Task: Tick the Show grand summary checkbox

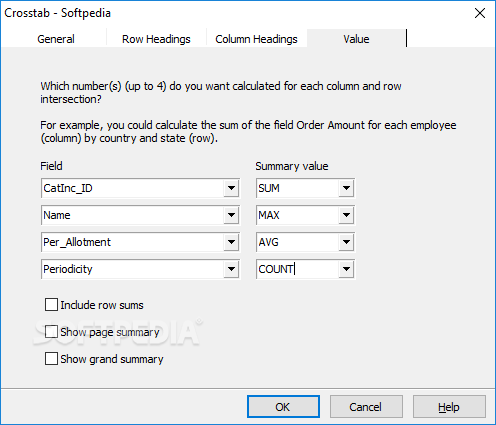Action: point(51,359)
